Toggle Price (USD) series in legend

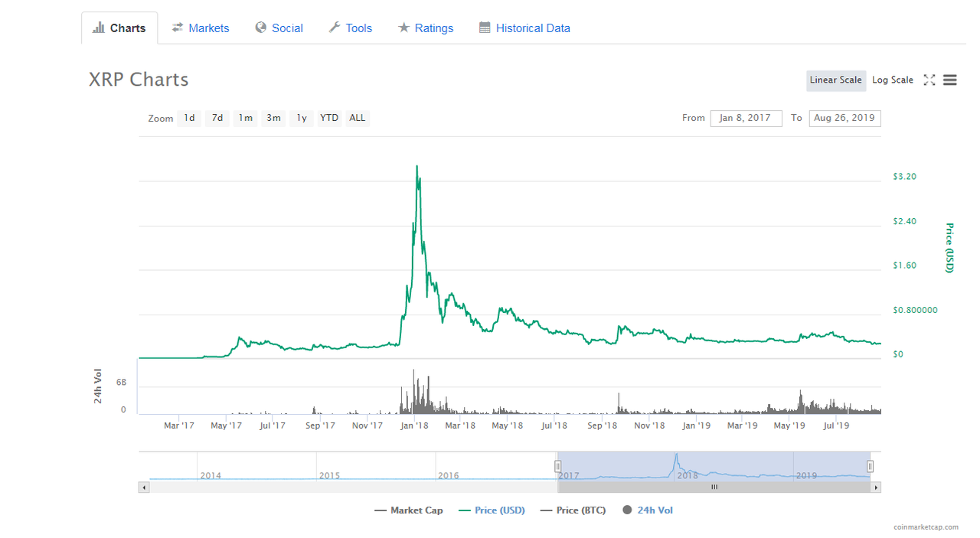click(492, 510)
